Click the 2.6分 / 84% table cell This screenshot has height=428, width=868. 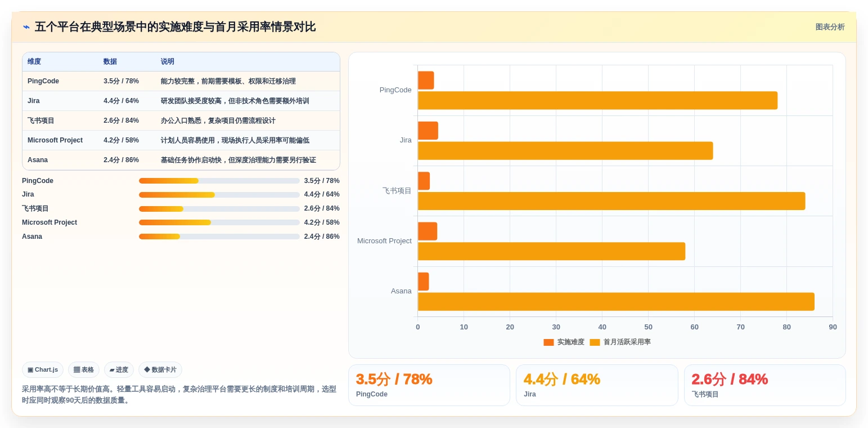(121, 121)
